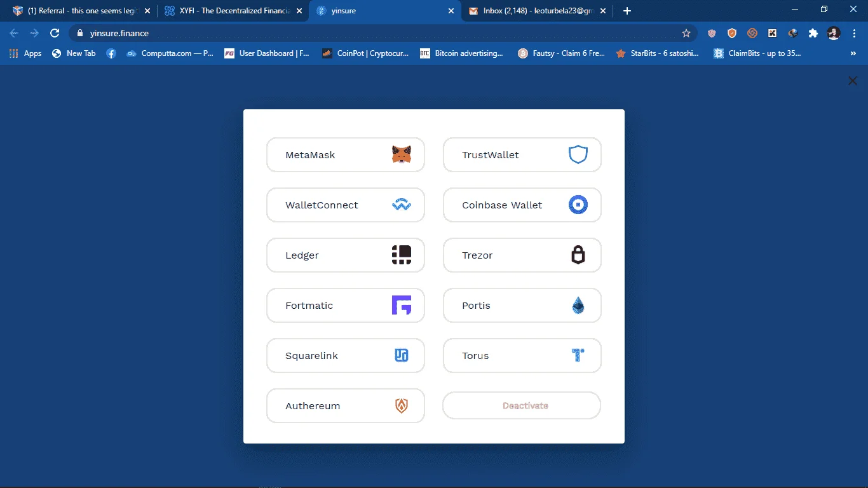868x488 pixels.
Task: Open the Apps bookmarks shortcut
Action: pos(25,53)
